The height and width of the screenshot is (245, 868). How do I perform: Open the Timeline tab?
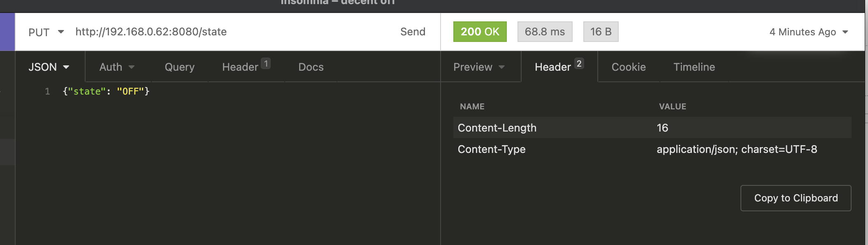694,67
